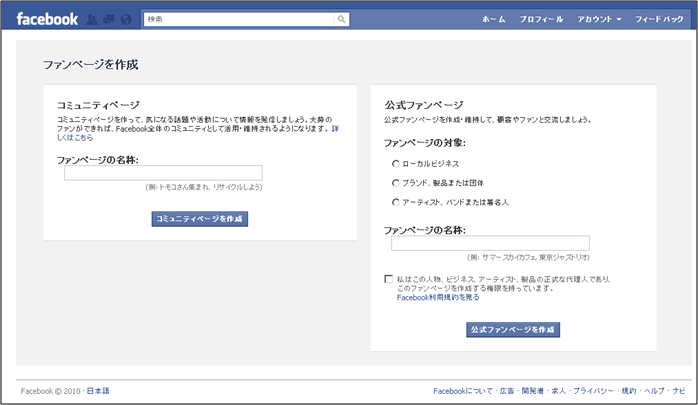This screenshot has width=698, height=405.
Task: Select ローカルビジネス radio option
Action: pos(396,164)
